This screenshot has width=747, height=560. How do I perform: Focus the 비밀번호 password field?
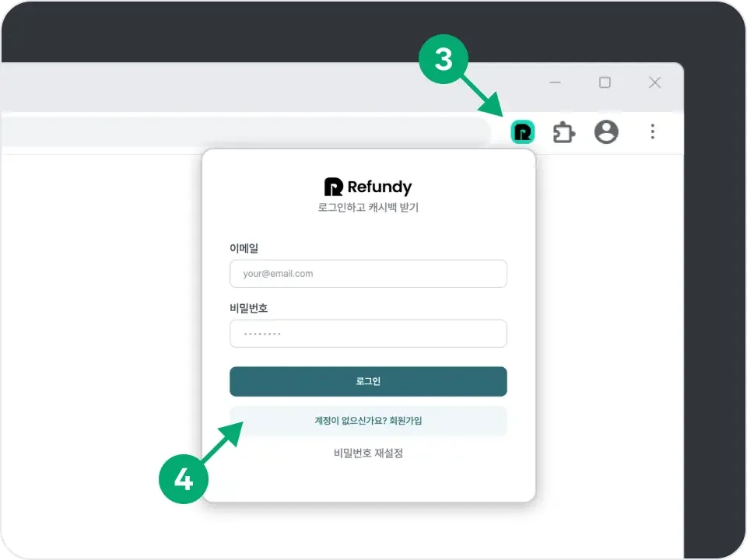(368, 334)
